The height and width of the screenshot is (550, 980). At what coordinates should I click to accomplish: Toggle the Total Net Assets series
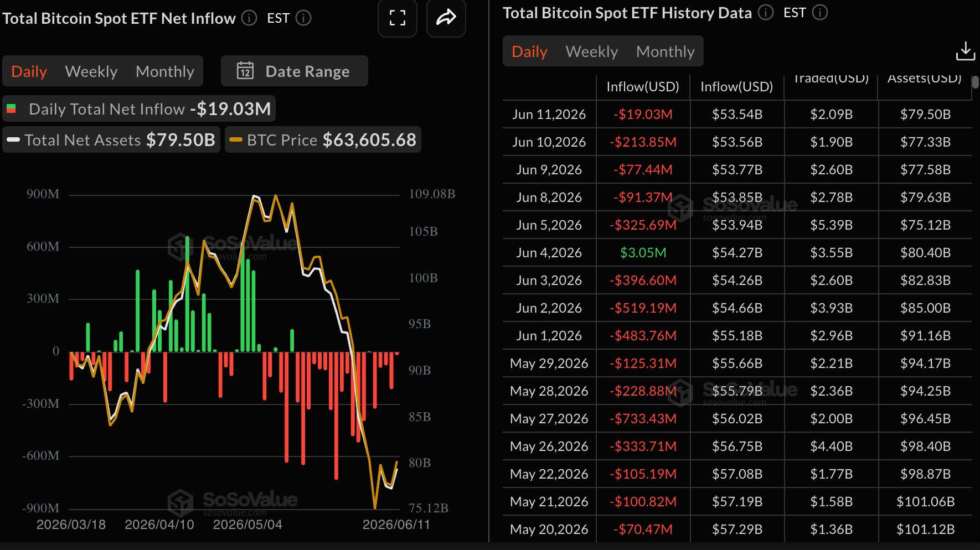pyautogui.click(x=111, y=140)
